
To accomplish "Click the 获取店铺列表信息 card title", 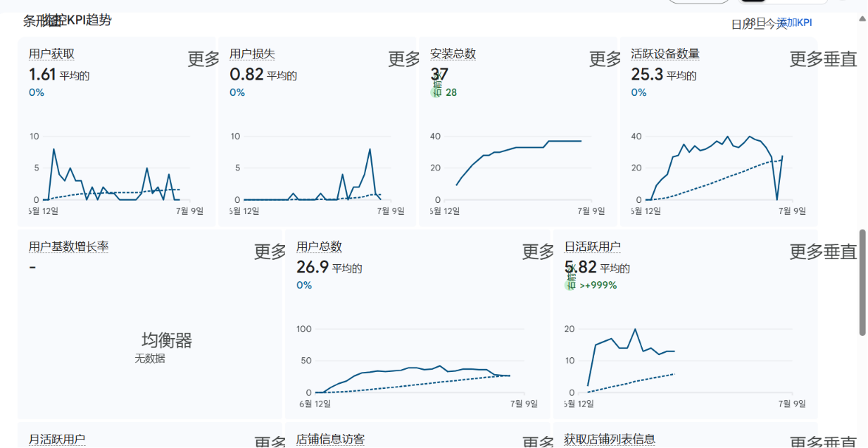I will point(610,440).
